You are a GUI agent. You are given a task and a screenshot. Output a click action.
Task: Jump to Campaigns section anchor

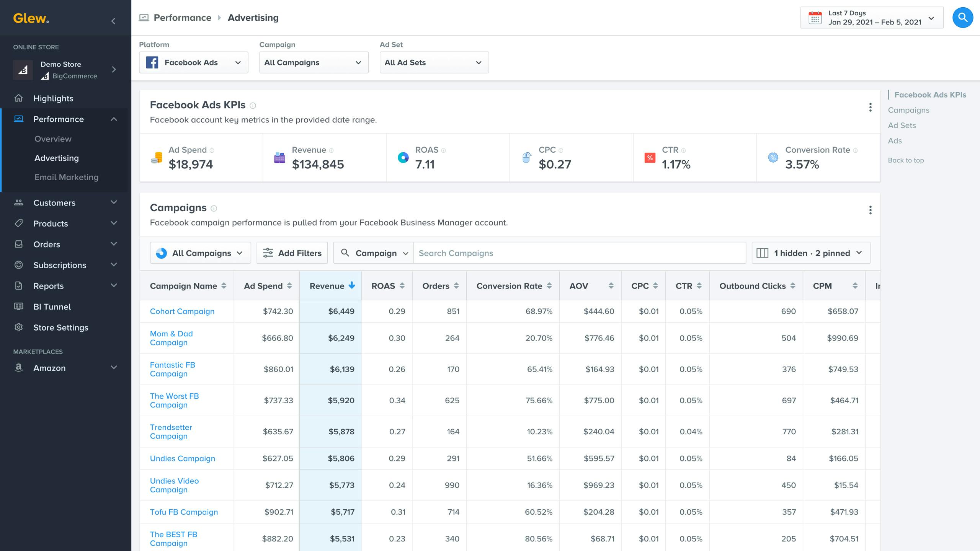[x=908, y=110]
